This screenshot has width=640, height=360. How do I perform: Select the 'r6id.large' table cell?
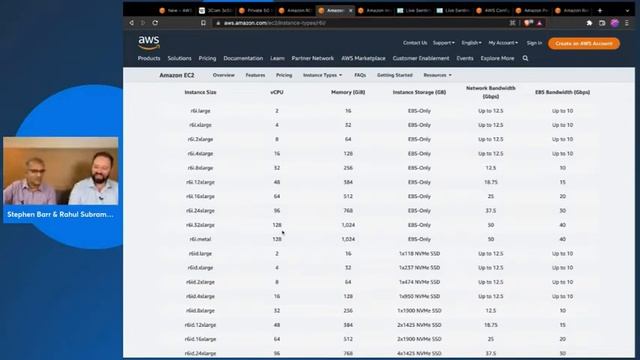[200, 253]
